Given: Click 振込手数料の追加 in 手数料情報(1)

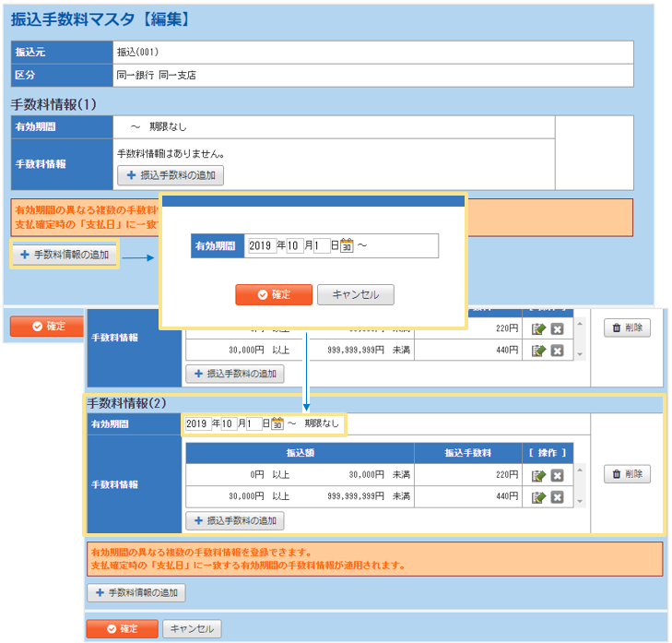Looking at the screenshot, I should (x=171, y=174).
